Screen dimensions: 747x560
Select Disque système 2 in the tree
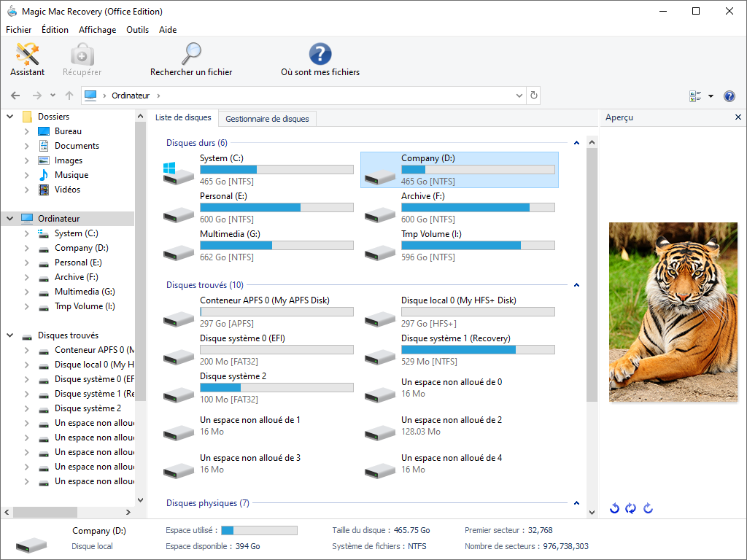point(88,408)
